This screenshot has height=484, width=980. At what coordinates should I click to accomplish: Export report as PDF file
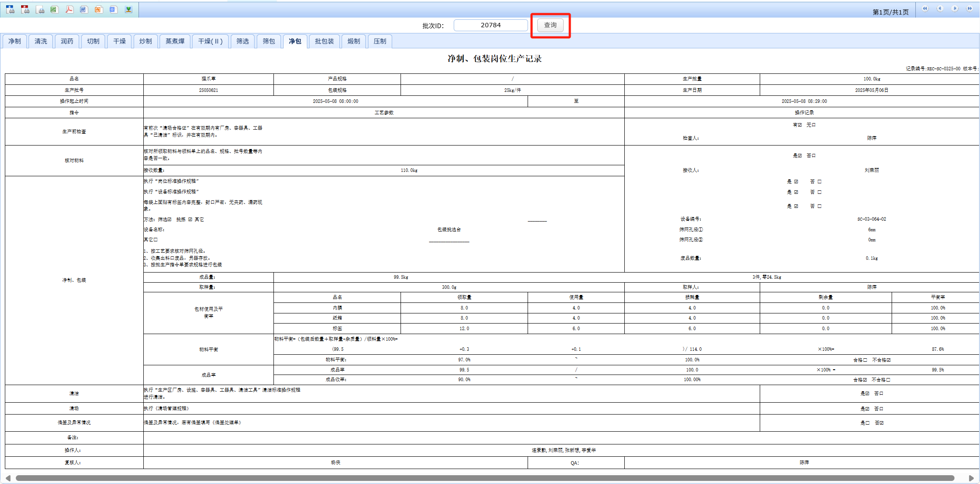click(69, 9)
